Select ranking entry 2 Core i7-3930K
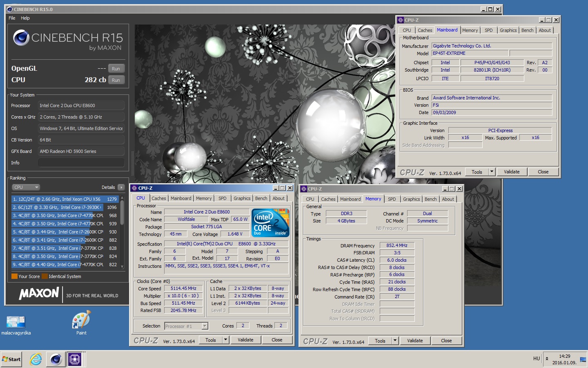 click(65, 207)
